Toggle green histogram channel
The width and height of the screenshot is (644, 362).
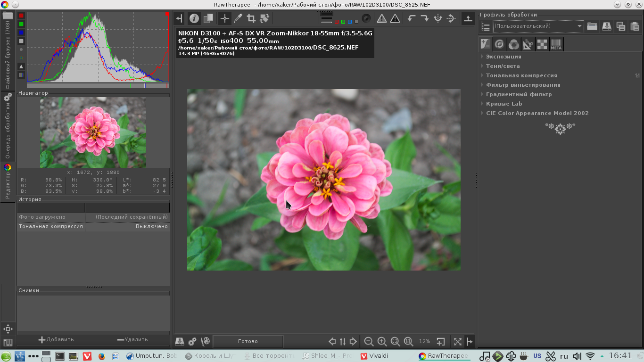pyautogui.click(x=21, y=24)
